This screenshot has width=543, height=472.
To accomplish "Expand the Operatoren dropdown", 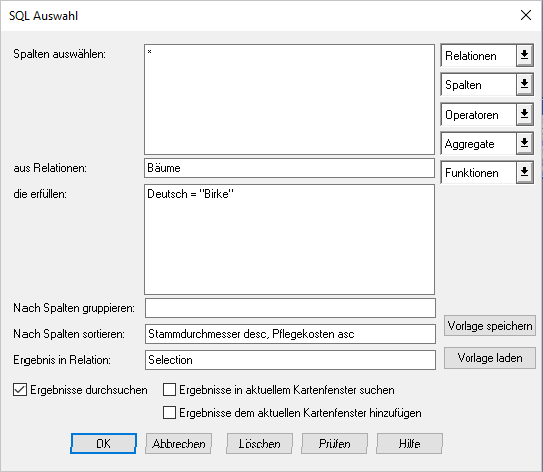I will (x=524, y=114).
